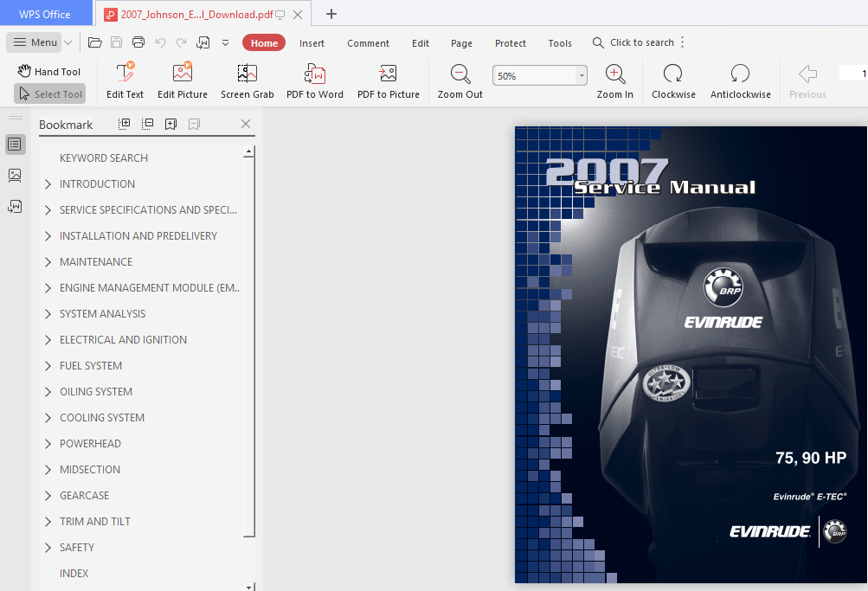Close the Bookmark panel

(x=246, y=124)
